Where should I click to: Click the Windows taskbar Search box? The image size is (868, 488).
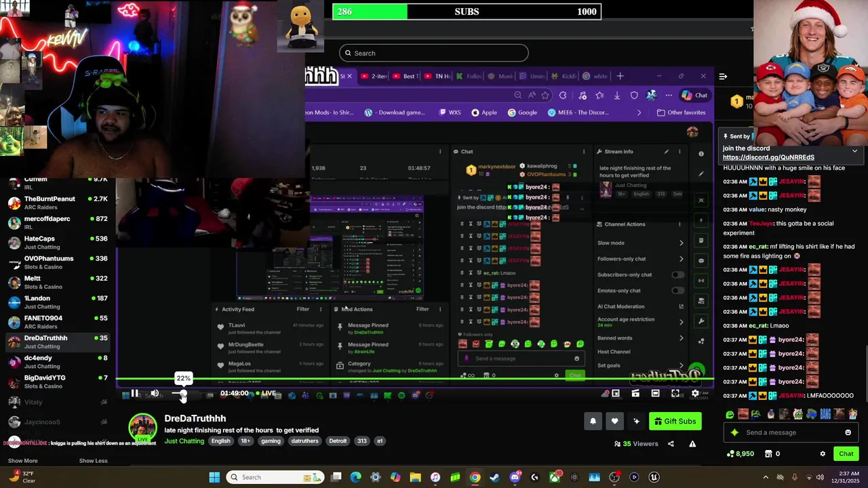click(276, 477)
